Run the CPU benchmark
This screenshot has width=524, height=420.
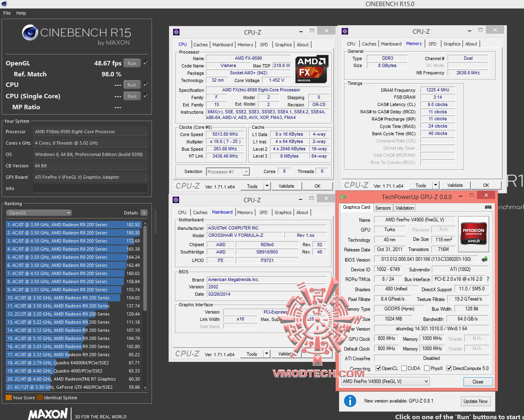(132, 85)
